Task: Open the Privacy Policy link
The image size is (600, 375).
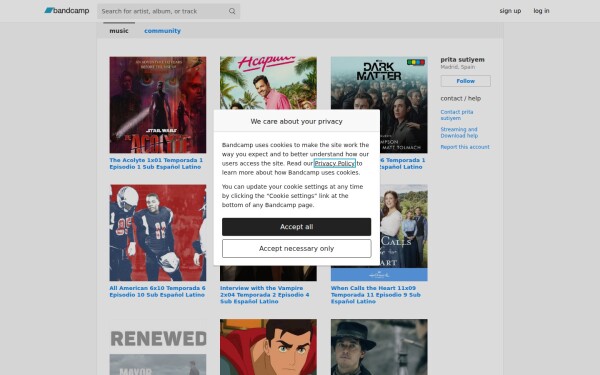Action: pos(334,163)
